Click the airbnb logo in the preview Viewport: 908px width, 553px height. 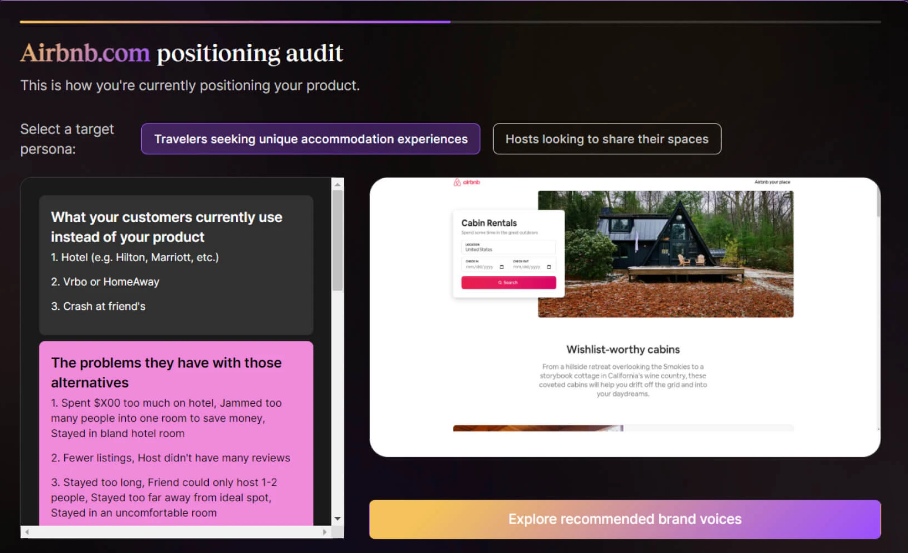click(x=467, y=182)
